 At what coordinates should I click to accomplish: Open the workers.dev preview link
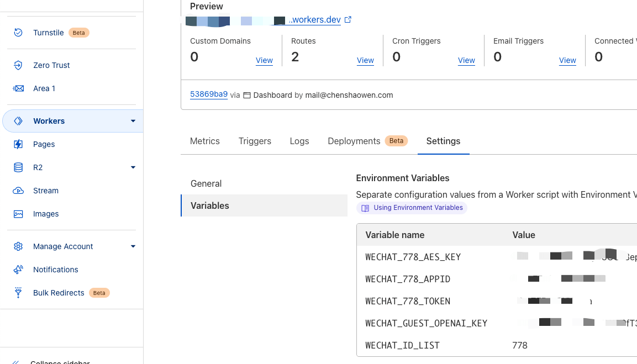[315, 19]
